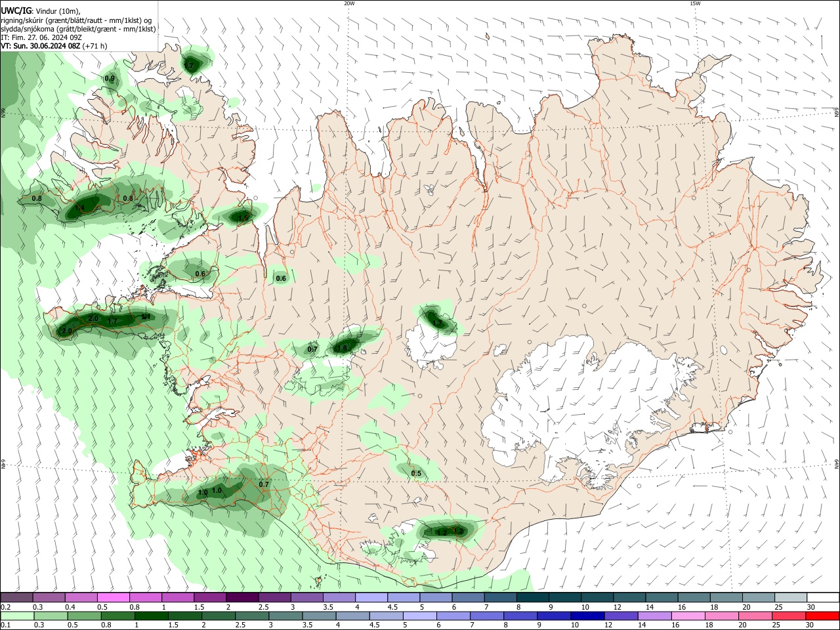Click the 20W longitude label
Image resolution: width=840 pixels, height=630 pixels.
pyautogui.click(x=349, y=3)
